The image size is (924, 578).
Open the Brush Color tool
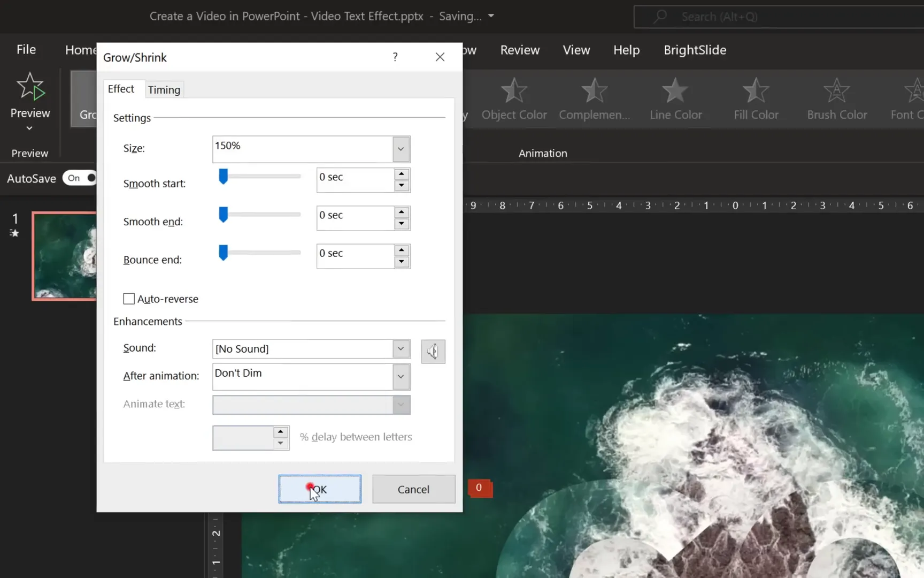836,99
